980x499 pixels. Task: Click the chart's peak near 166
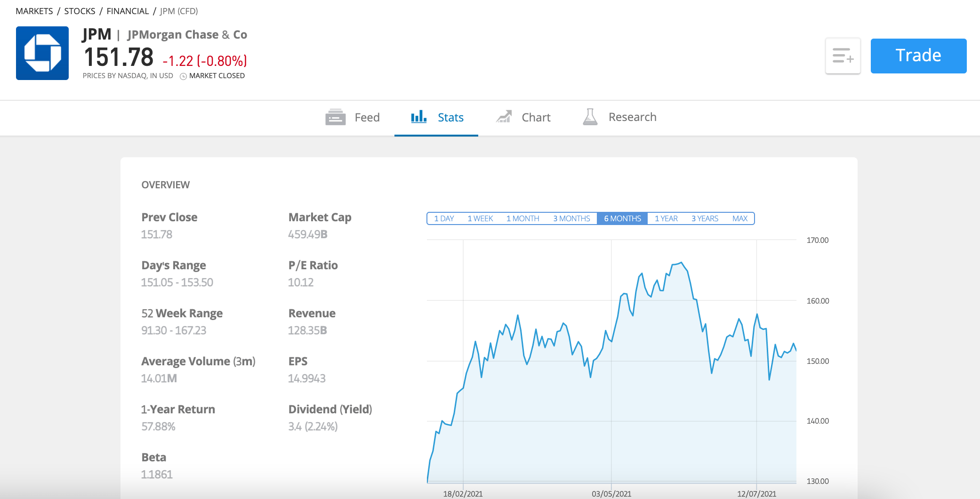pyautogui.click(x=681, y=263)
